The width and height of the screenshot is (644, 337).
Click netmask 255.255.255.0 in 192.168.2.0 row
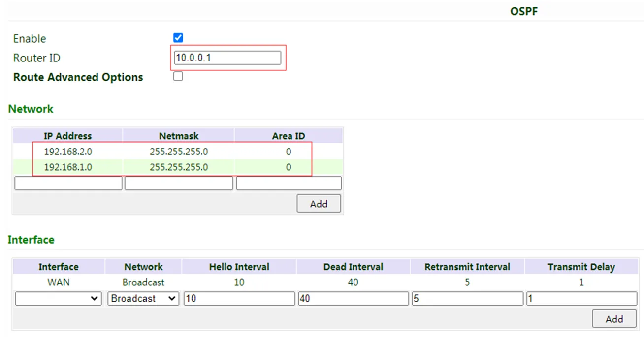(179, 152)
